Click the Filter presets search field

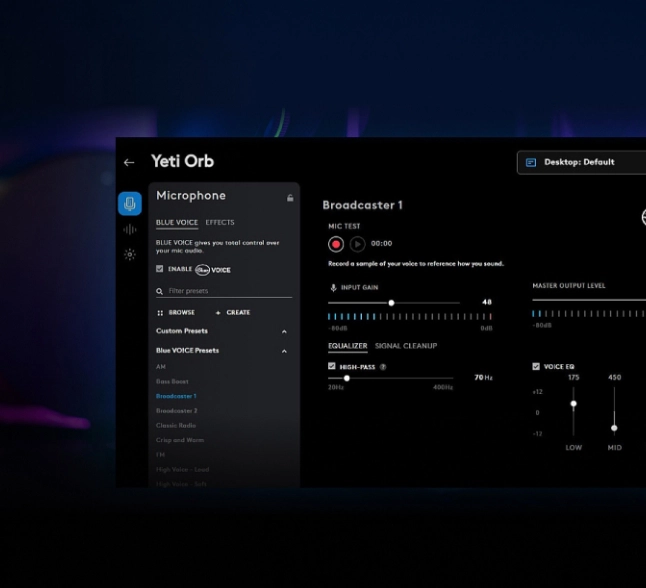[224, 291]
